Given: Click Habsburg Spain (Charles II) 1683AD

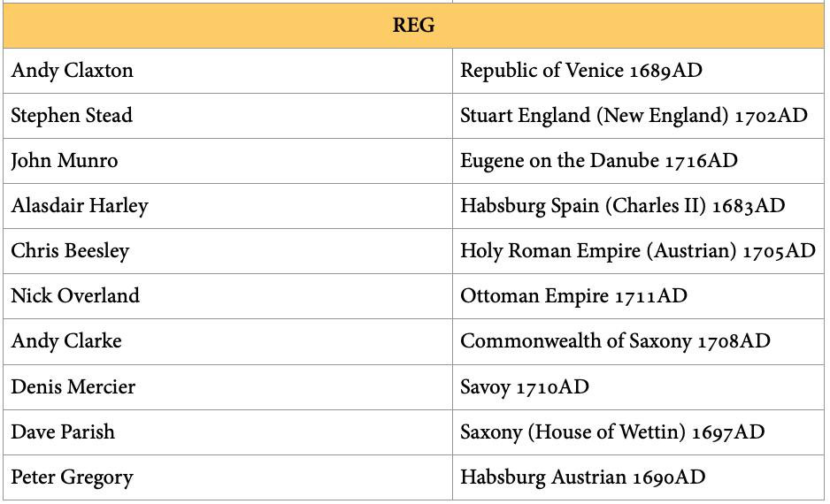Looking at the screenshot, I should click(622, 206).
